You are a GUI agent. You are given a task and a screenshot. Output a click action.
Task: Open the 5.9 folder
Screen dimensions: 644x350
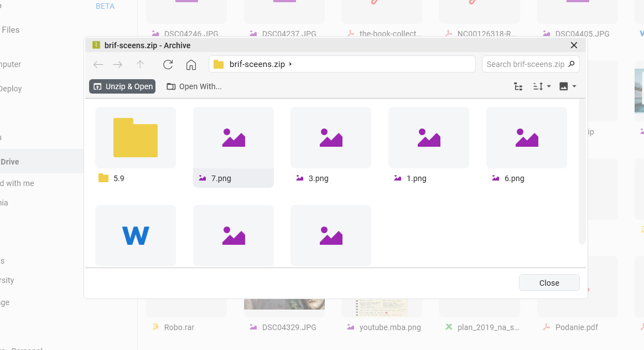click(x=136, y=138)
